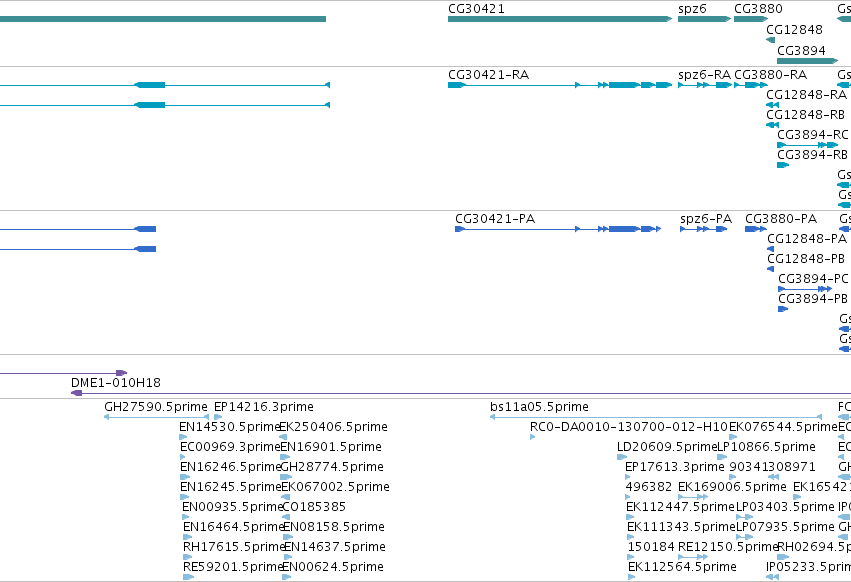Click the spz6 gene arrow feature
The image size is (851, 582).
coord(704,19)
